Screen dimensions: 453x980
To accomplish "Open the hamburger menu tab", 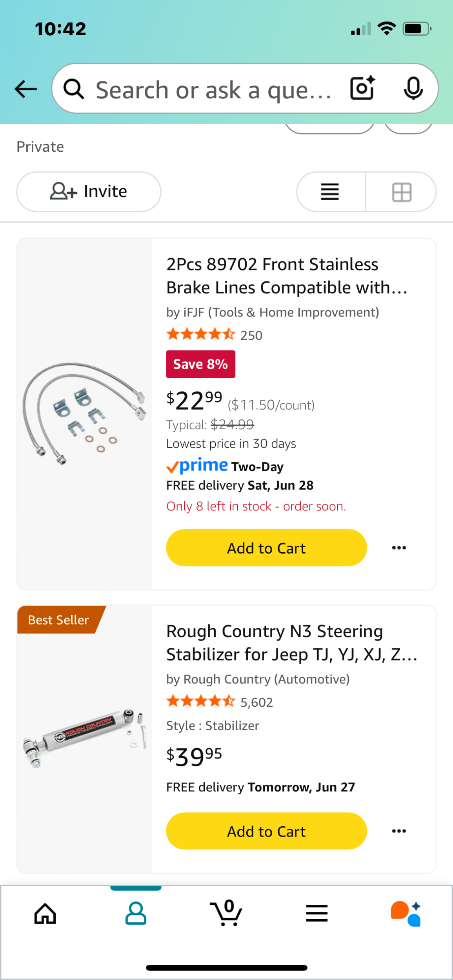I will coord(317,913).
